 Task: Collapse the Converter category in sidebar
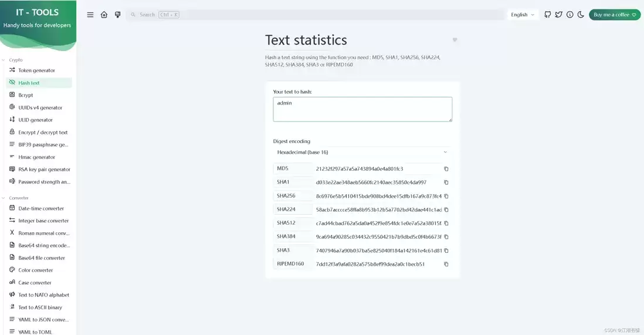16,198
